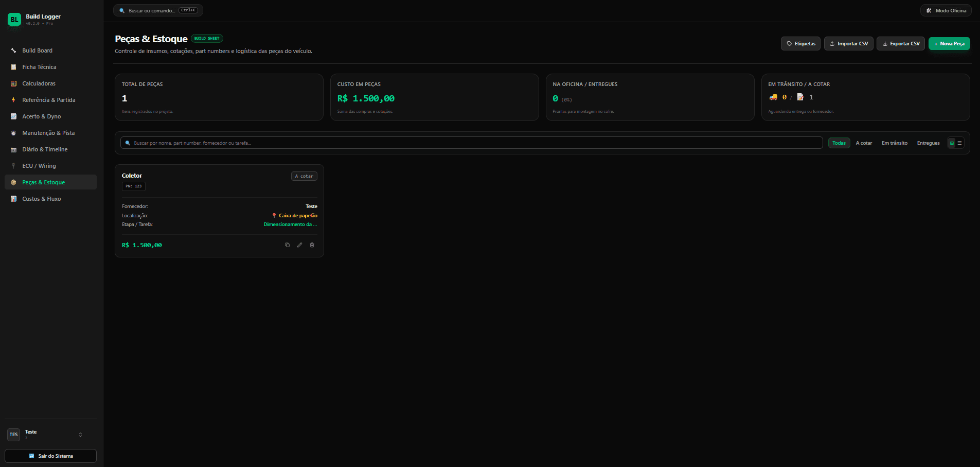Click the Buscar ou comando search box
980x467 pixels.
click(158, 10)
